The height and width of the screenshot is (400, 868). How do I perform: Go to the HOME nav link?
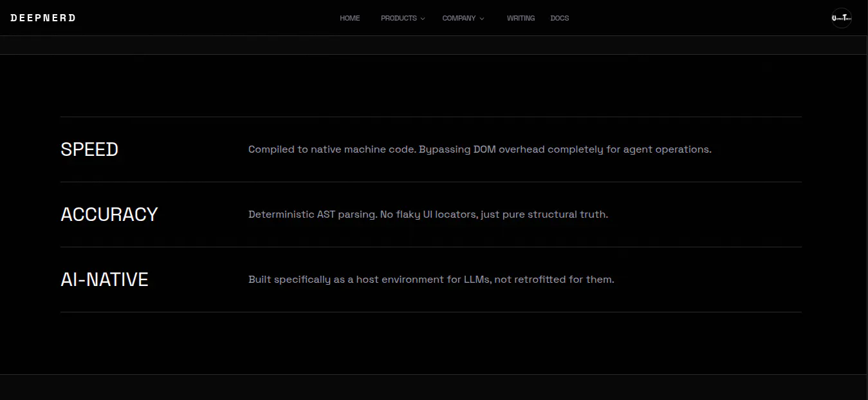click(x=349, y=18)
